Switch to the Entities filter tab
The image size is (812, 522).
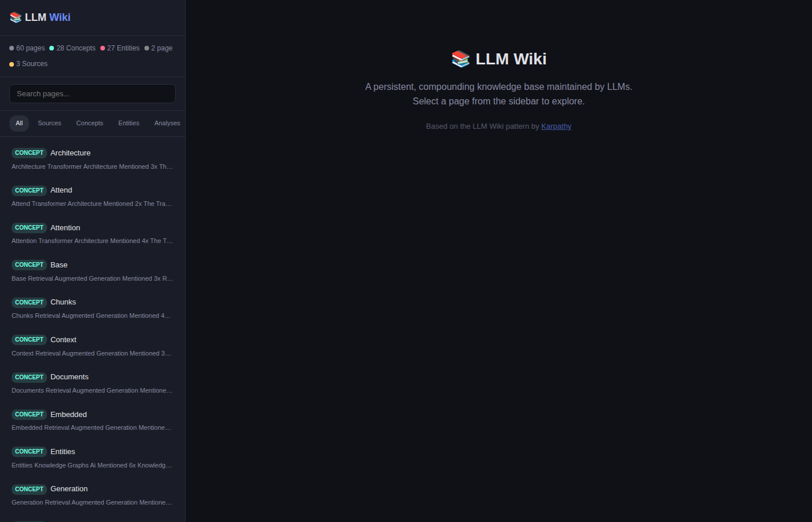tap(129, 123)
